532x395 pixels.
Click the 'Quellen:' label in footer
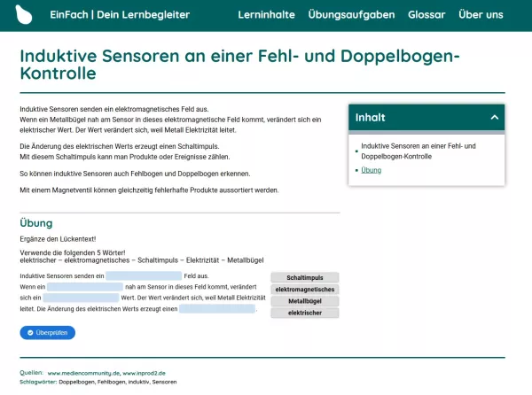31,373
